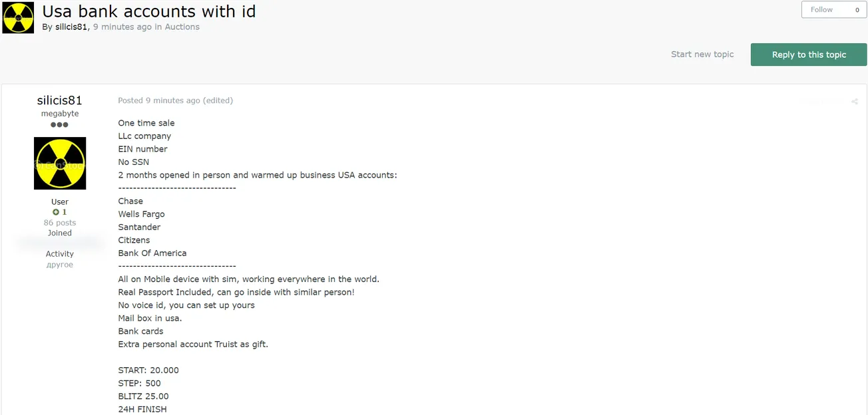The image size is (868, 415).
Task: Click the User group label
Action: click(60, 202)
